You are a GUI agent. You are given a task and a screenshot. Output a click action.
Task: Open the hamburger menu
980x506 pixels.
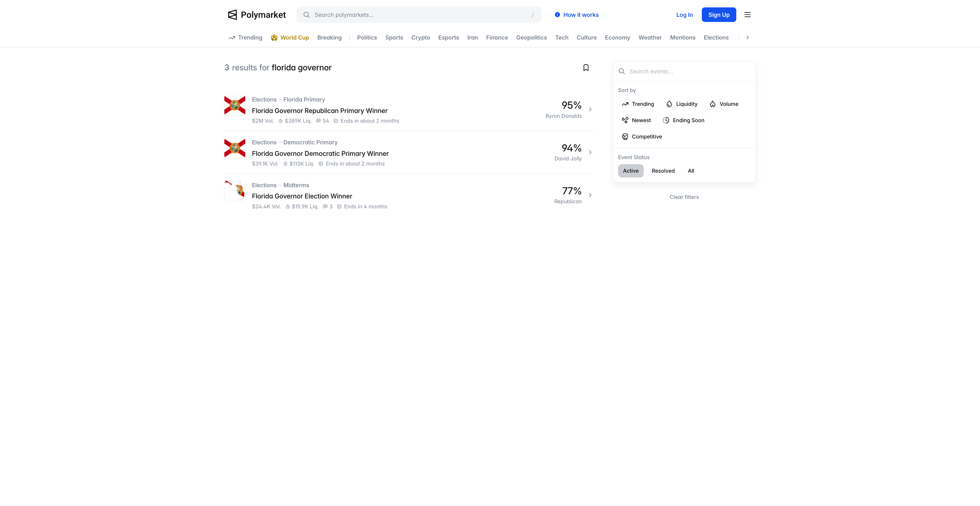pos(748,15)
